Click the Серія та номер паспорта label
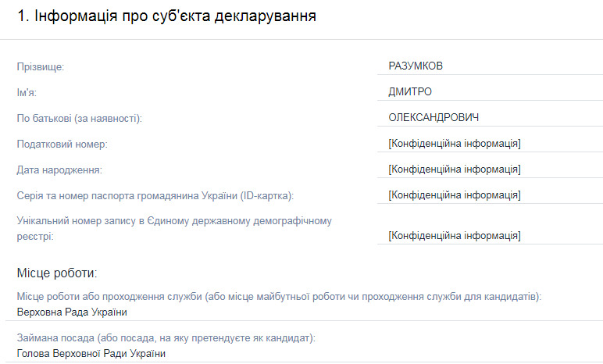 pyautogui.click(x=155, y=196)
